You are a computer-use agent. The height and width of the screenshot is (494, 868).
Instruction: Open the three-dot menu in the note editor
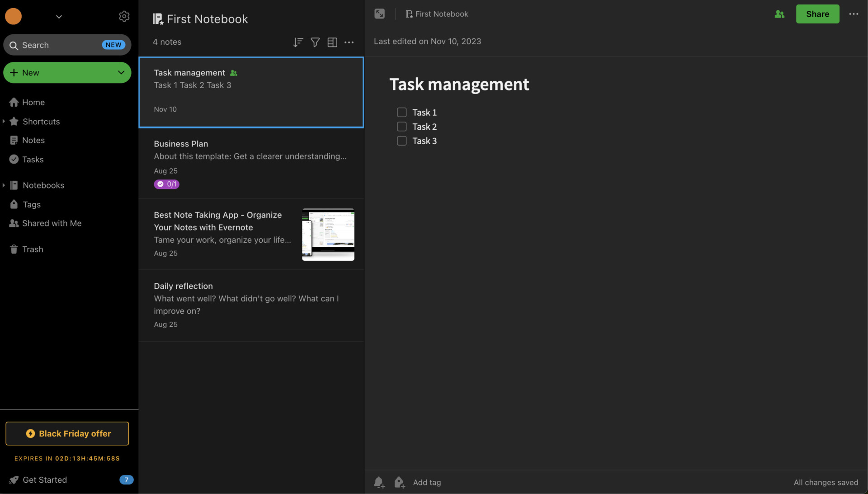(854, 14)
